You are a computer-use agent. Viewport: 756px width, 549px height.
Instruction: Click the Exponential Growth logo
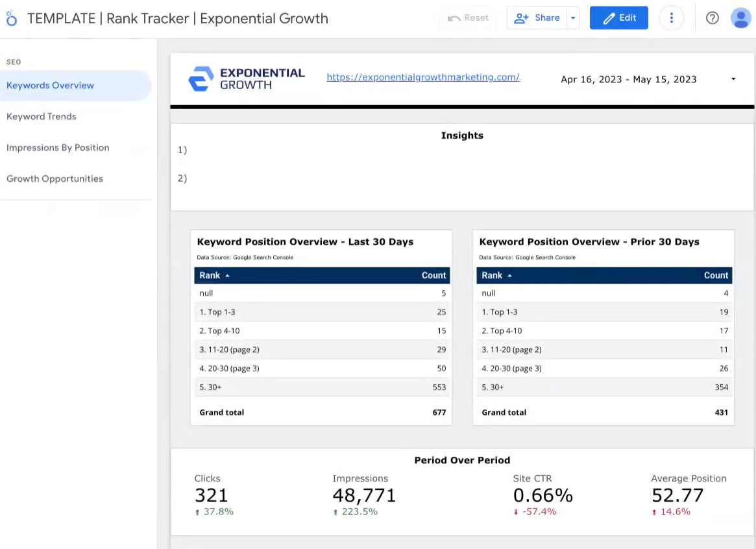tap(247, 79)
